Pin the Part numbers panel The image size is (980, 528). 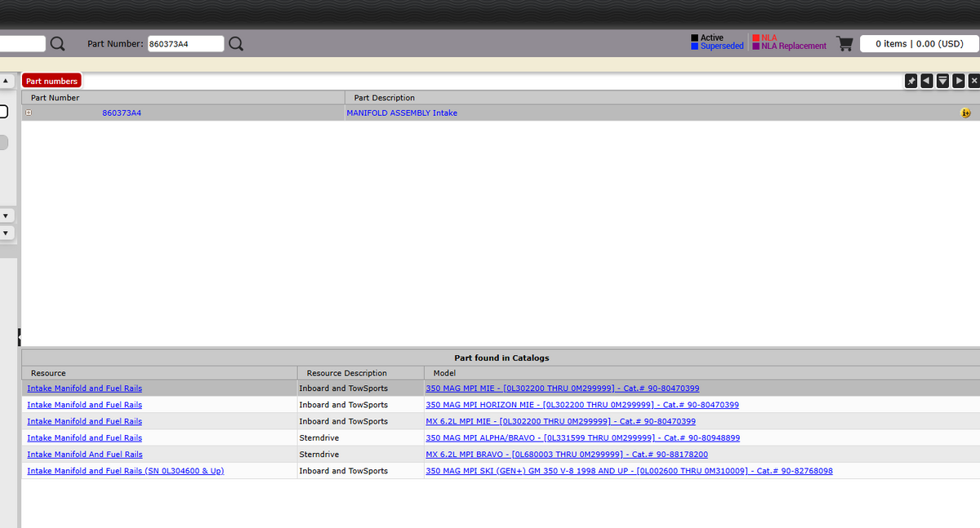coord(911,81)
